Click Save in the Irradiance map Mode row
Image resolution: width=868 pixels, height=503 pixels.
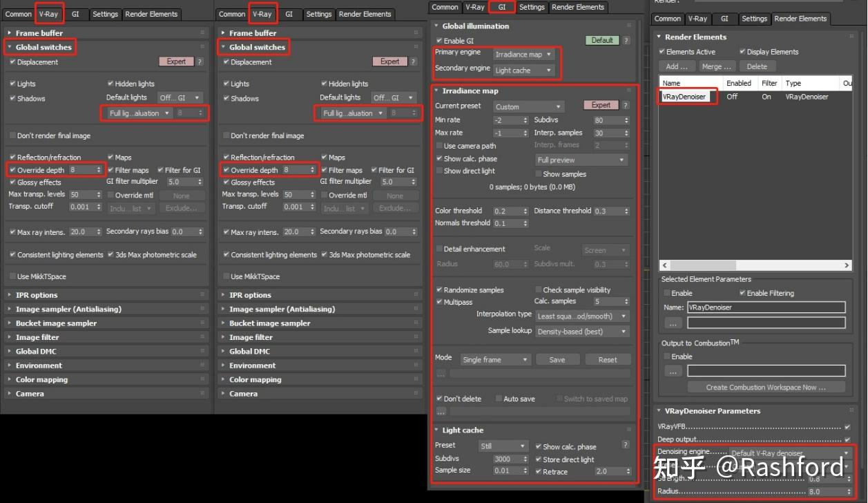[x=557, y=359]
